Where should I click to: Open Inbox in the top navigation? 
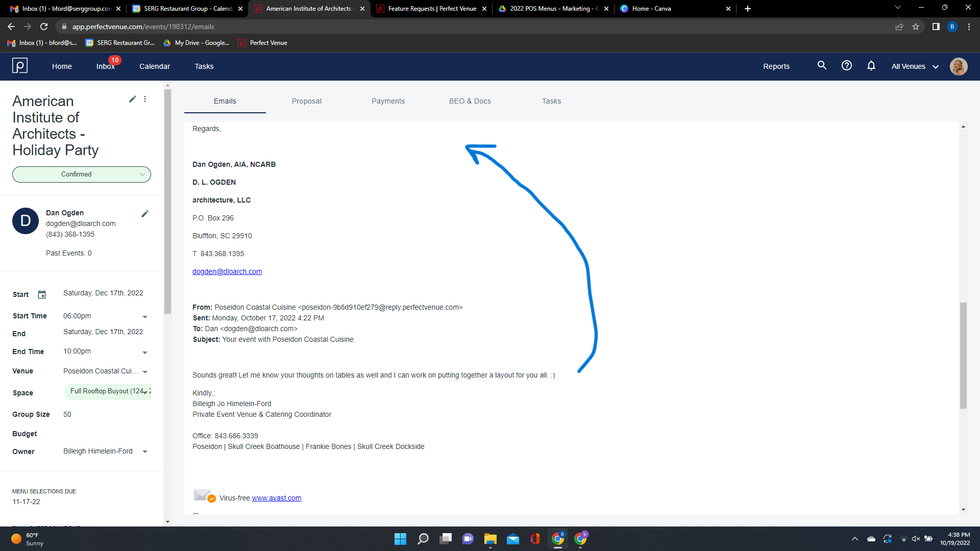(x=105, y=66)
